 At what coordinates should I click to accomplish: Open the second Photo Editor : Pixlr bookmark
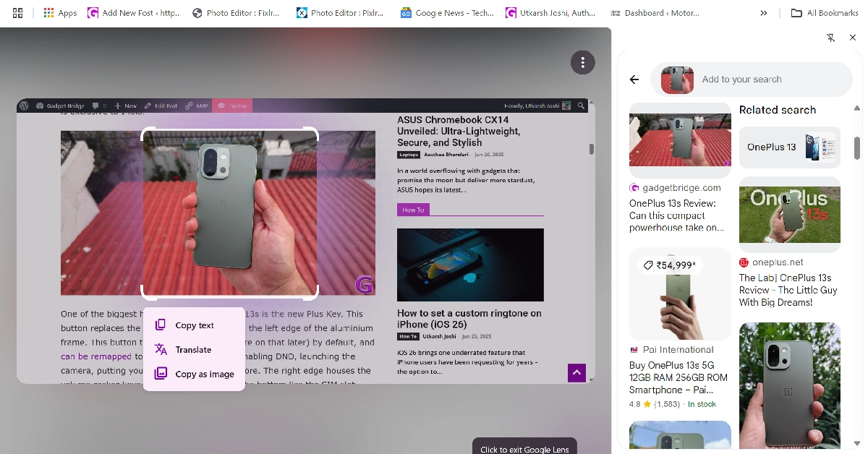(x=341, y=13)
